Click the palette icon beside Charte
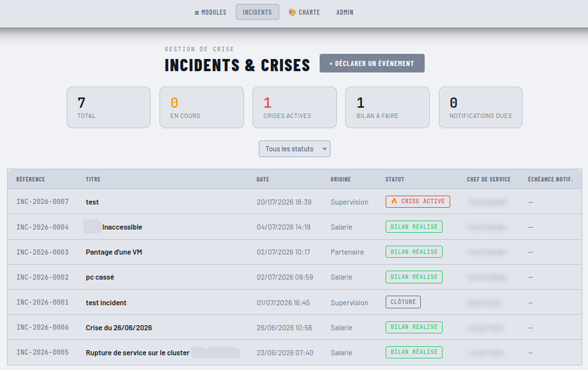 pos(292,12)
